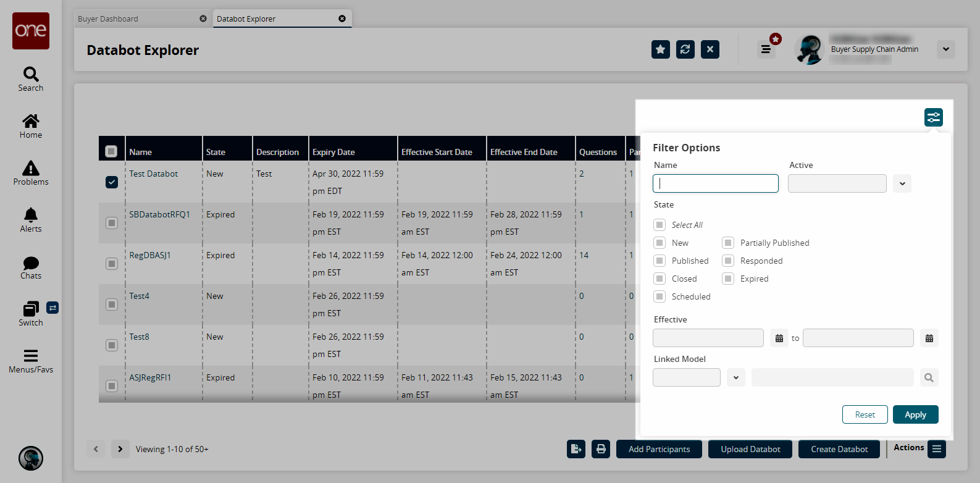980x483 pixels.
Task: Open the Effective start date calendar picker
Action: (x=779, y=338)
